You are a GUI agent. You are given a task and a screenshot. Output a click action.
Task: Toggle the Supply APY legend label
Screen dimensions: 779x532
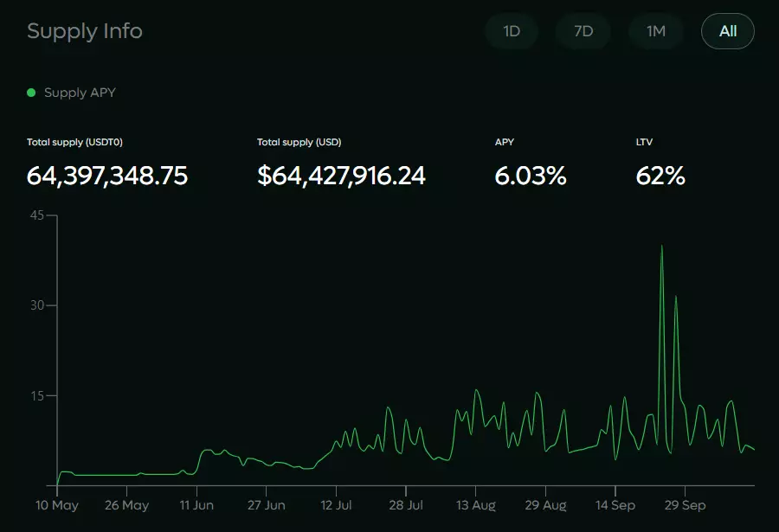coord(80,93)
